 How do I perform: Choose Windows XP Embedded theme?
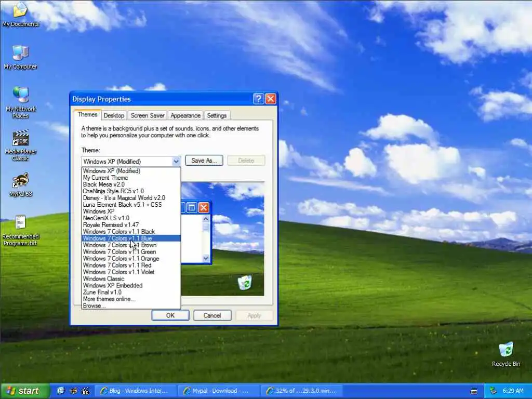pyautogui.click(x=131, y=286)
